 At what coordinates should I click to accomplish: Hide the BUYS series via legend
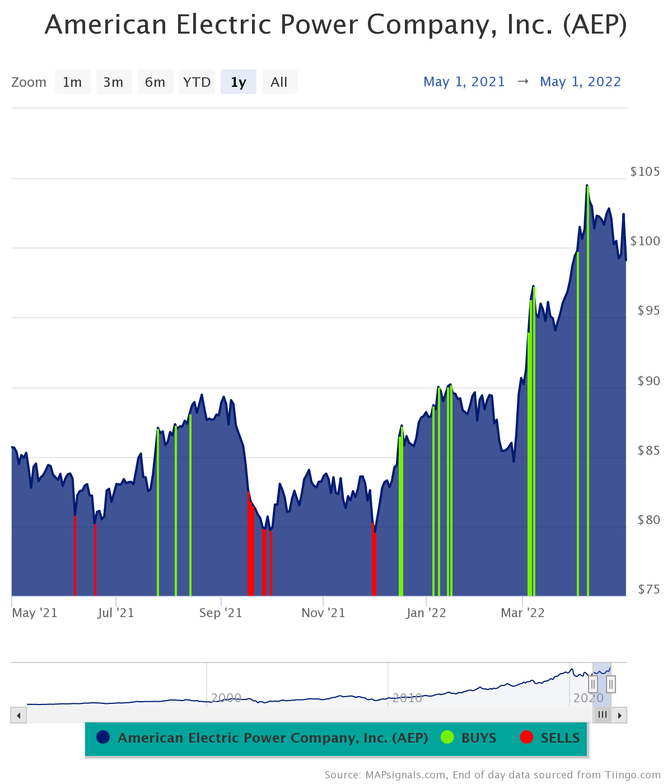pyautogui.click(x=469, y=738)
